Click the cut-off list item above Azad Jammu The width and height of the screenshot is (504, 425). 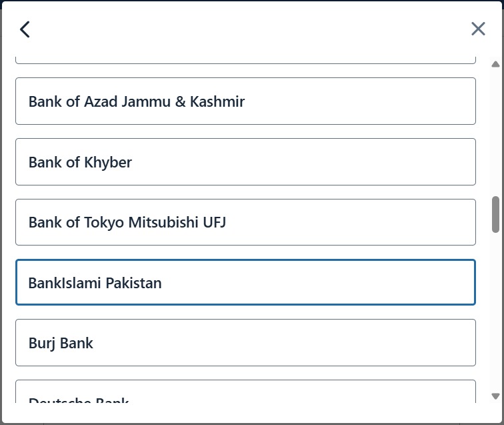click(x=245, y=61)
